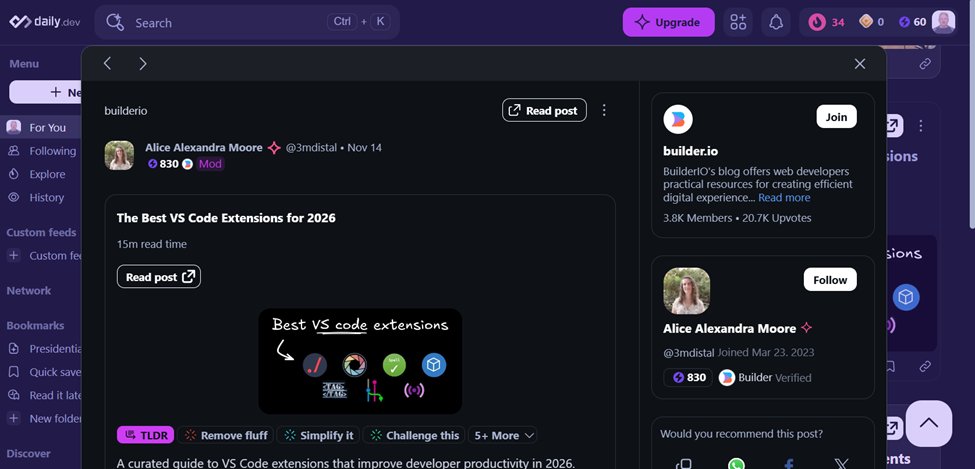Open the daily.dev logo home link

(46, 22)
